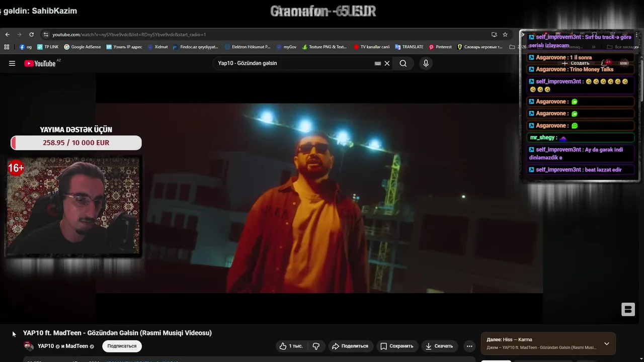Open the YouTube hamburger guide menu
This screenshot has width=644, height=362.
pyautogui.click(x=12, y=63)
